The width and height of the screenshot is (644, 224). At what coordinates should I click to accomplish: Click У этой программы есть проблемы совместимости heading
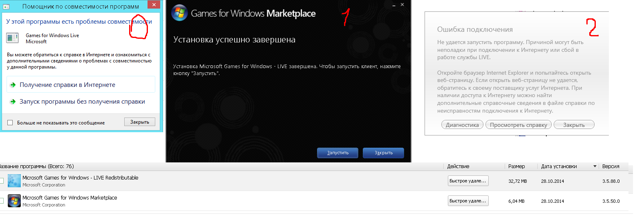(79, 22)
